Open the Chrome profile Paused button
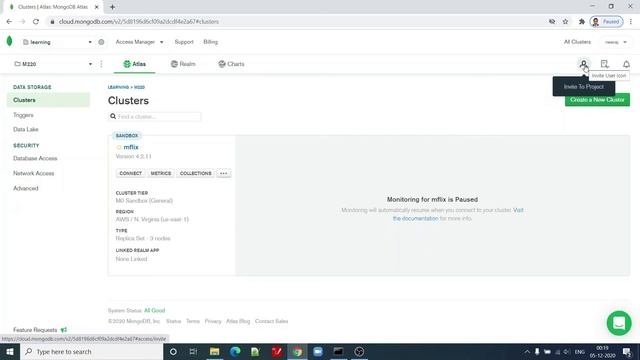 click(x=607, y=22)
